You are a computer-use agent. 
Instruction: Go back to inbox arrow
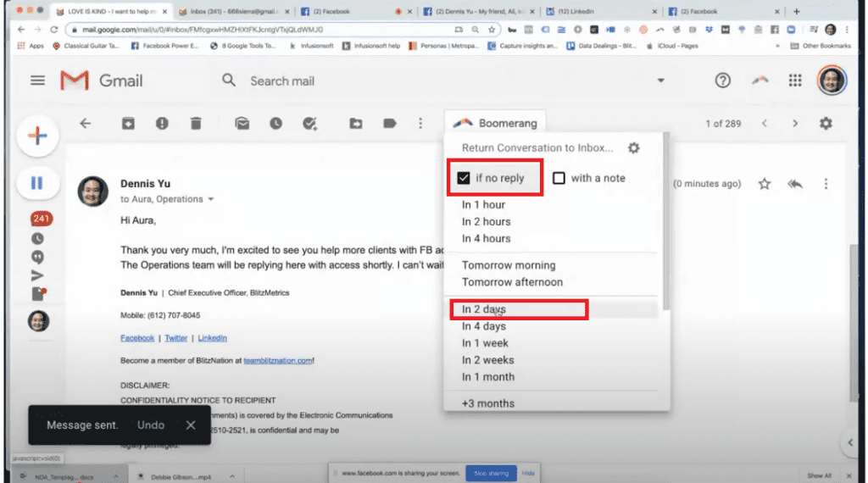click(x=86, y=124)
